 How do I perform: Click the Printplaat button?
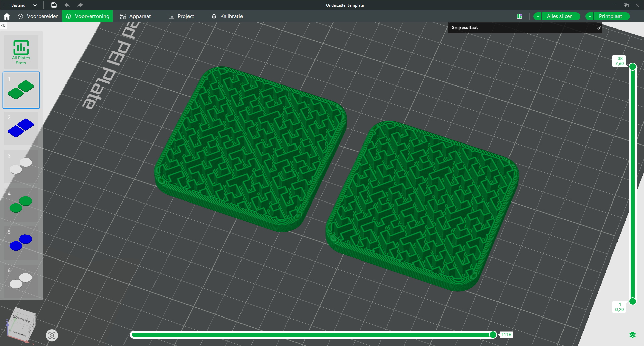(x=611, y=16)
